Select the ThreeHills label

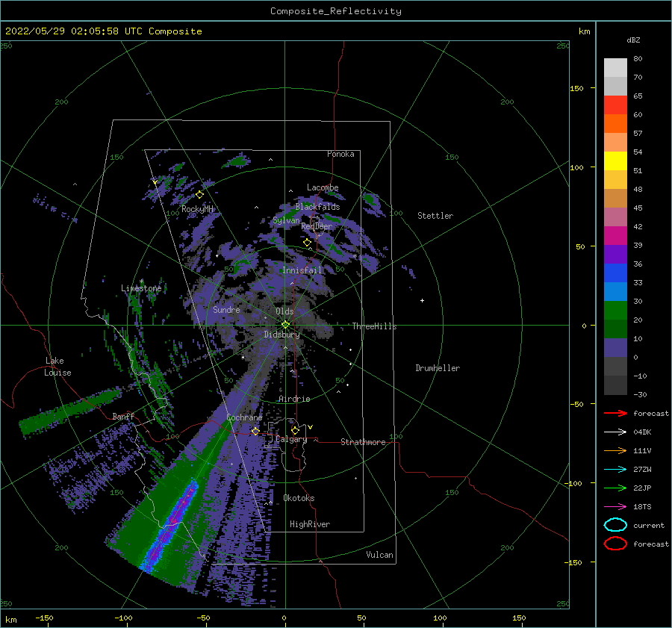[375, 326]
